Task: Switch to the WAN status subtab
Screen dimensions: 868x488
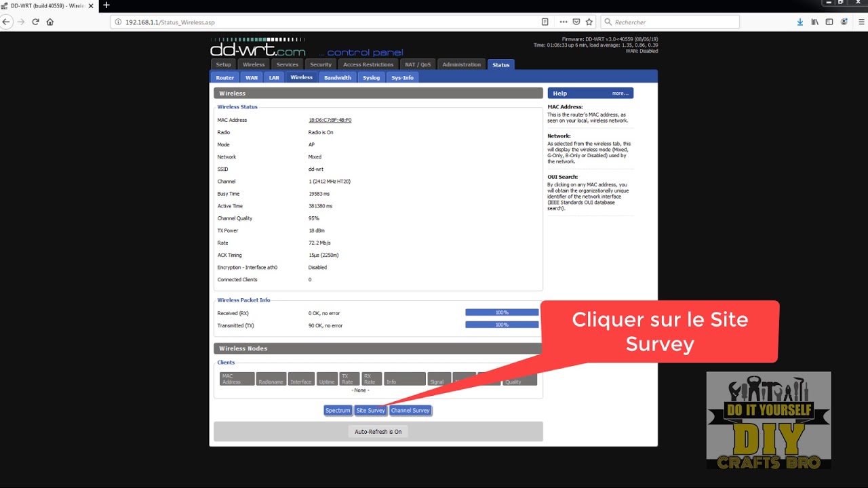Action: 252,77
